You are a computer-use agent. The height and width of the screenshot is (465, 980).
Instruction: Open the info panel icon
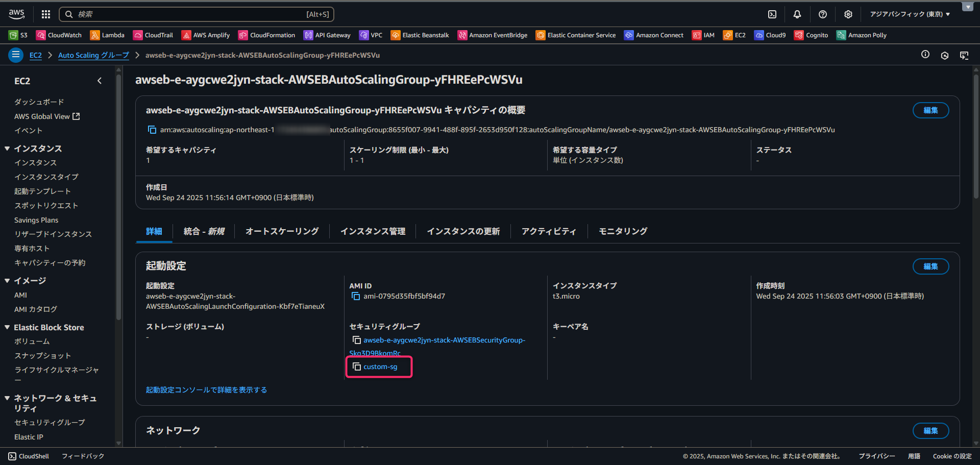(x=925, y=55)
